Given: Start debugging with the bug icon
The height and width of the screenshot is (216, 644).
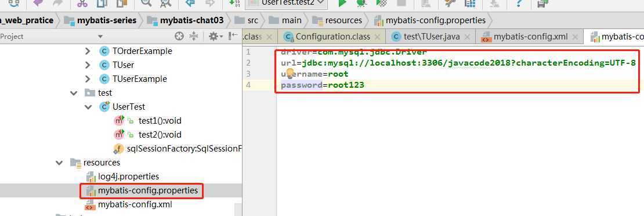Looking at the screenshot, I should tap(361, 3).
